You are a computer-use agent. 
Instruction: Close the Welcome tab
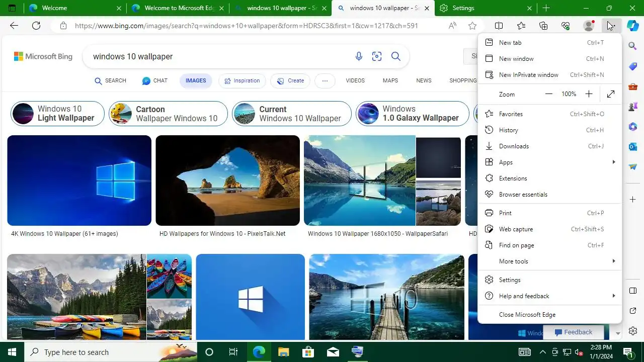pyautogui.click(x=119, y=8)
